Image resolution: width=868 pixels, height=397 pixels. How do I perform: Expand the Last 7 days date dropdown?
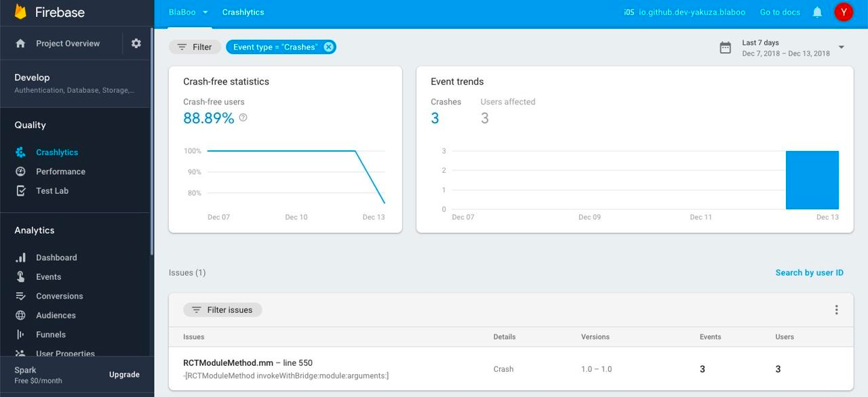842,47
